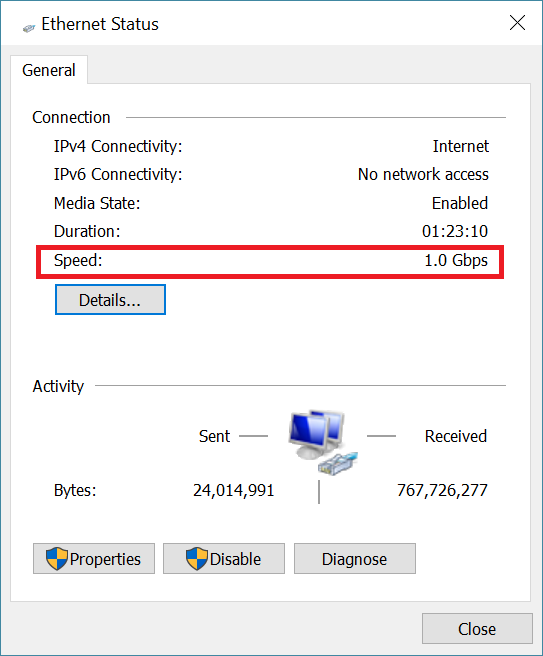Open the Details button

110,300
